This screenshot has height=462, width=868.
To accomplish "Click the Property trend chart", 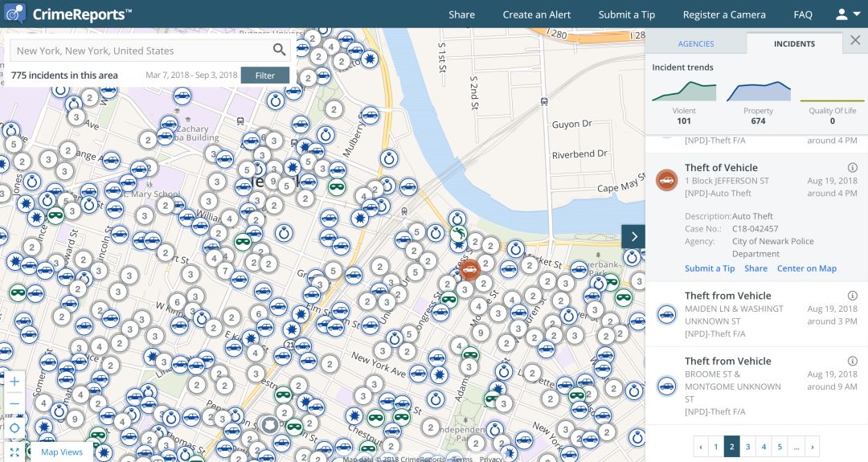I will coord(759,92).
